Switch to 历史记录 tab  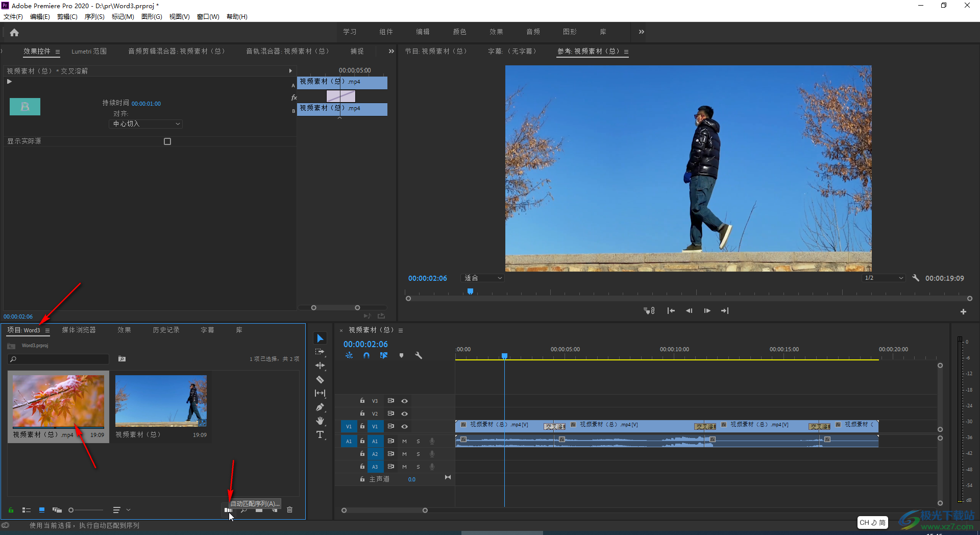coord(166,330)
